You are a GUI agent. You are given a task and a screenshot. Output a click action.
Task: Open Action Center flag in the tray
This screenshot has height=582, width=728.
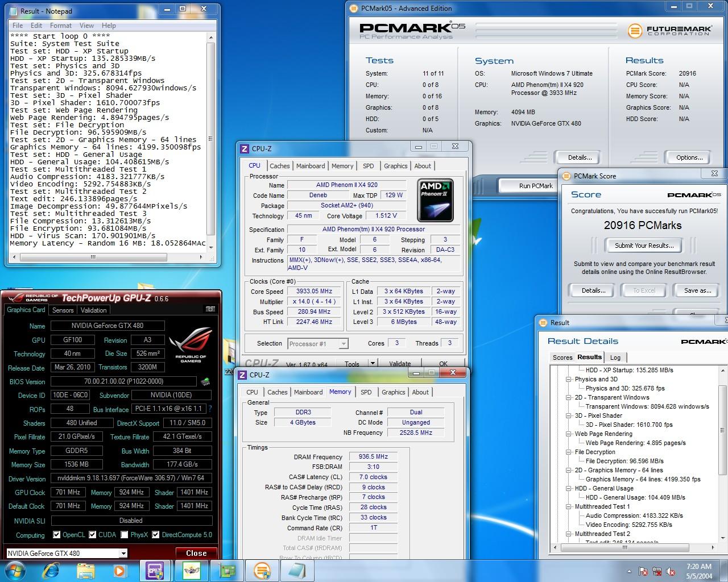tap(643, 571)
